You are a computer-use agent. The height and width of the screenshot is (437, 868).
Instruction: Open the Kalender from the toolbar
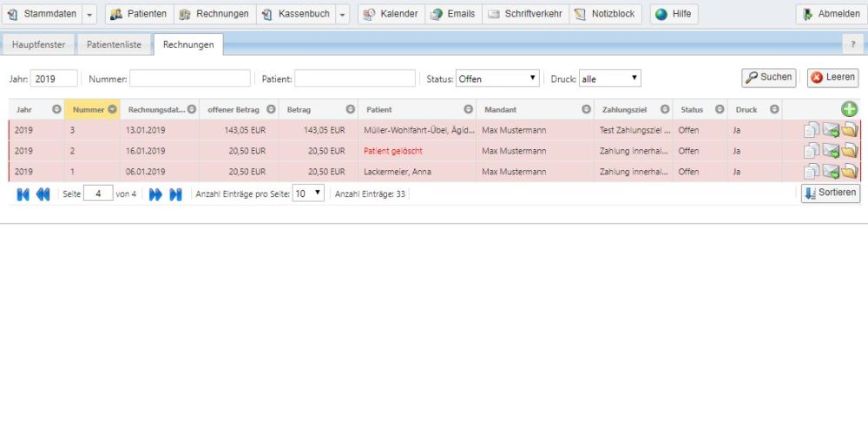pyautogui.click(x=391, y=14)
